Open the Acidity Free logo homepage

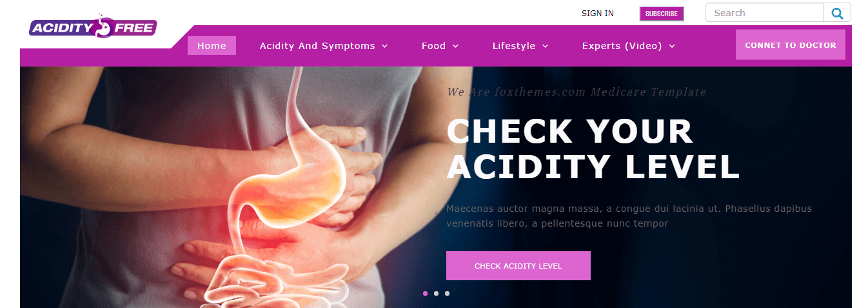93,27
